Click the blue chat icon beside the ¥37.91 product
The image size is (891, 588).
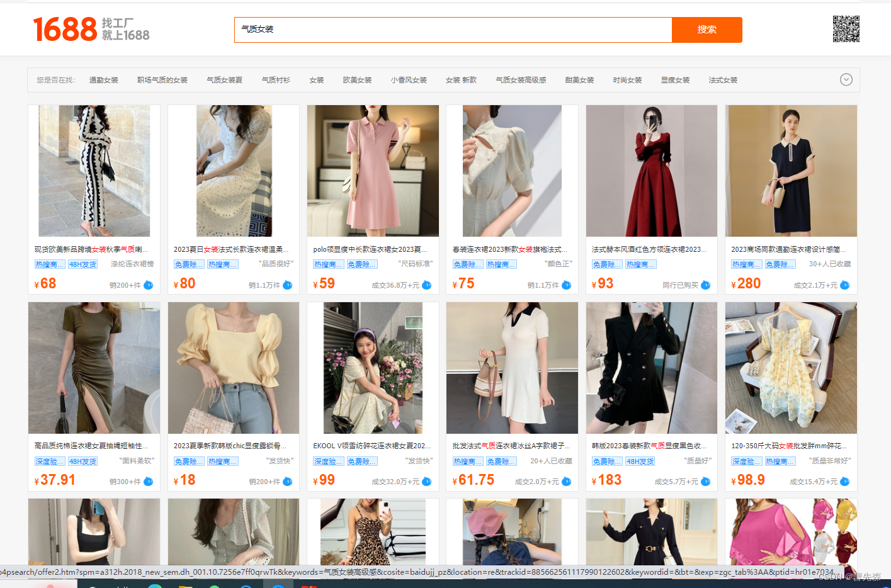pos(149,482)
